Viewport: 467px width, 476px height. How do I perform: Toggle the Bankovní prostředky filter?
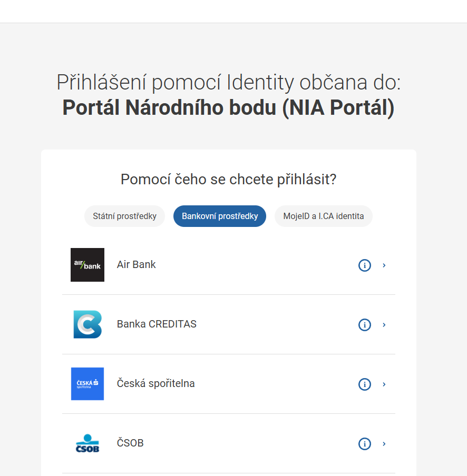(220, 216)
